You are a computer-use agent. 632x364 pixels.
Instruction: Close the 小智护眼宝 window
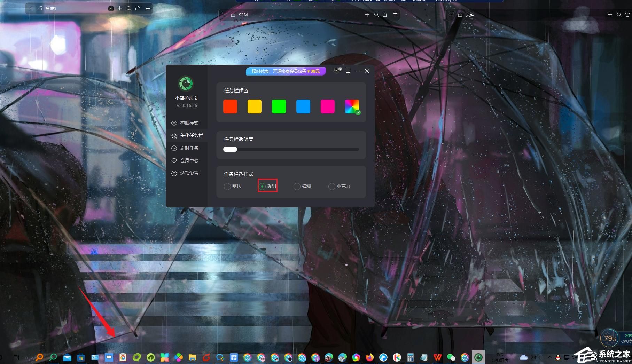[x=367, y=71]
